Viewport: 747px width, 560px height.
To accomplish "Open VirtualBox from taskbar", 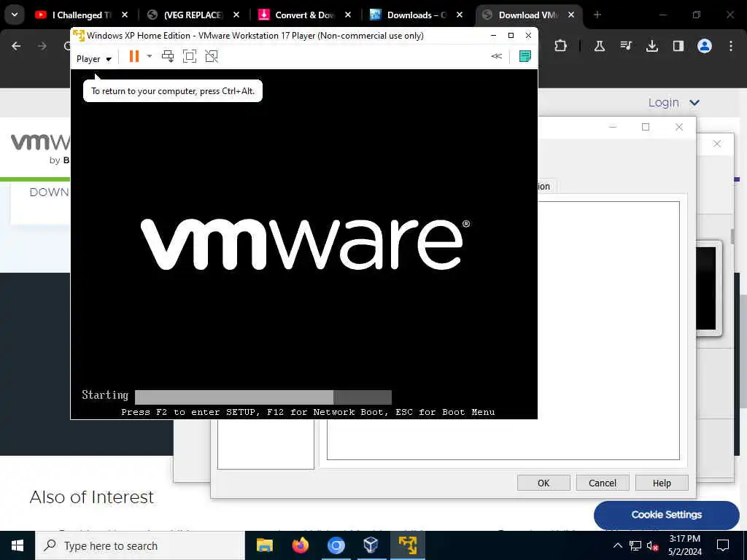I will (371, 545).
